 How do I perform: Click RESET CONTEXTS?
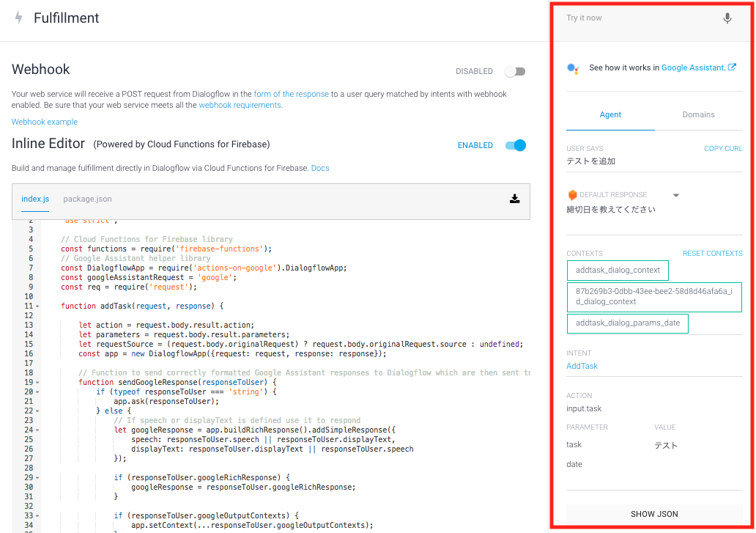pos(713,253)
